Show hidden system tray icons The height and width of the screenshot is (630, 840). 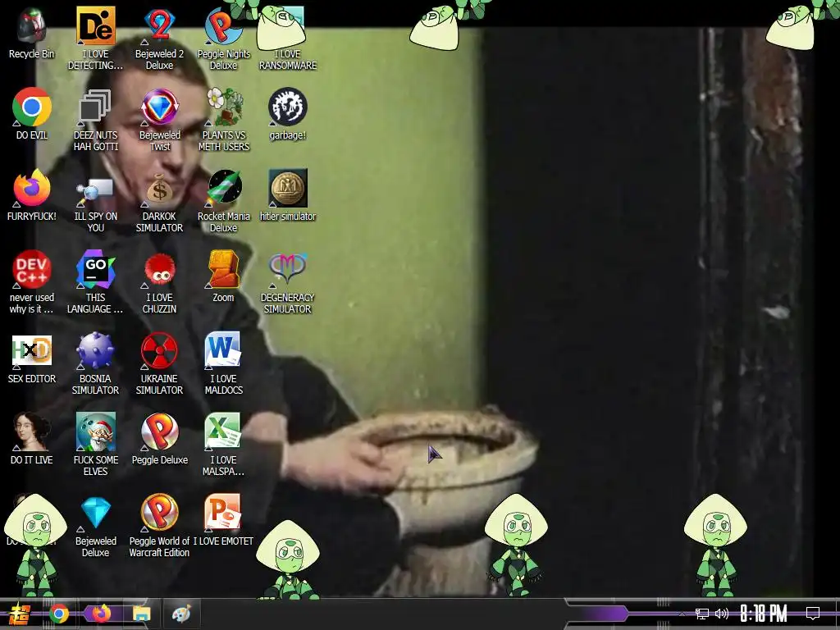point(682,614)
